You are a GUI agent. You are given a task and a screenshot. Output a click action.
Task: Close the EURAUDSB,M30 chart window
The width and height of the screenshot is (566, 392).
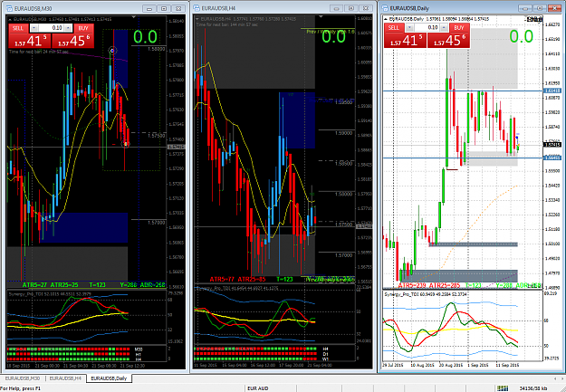pos(178,8)
